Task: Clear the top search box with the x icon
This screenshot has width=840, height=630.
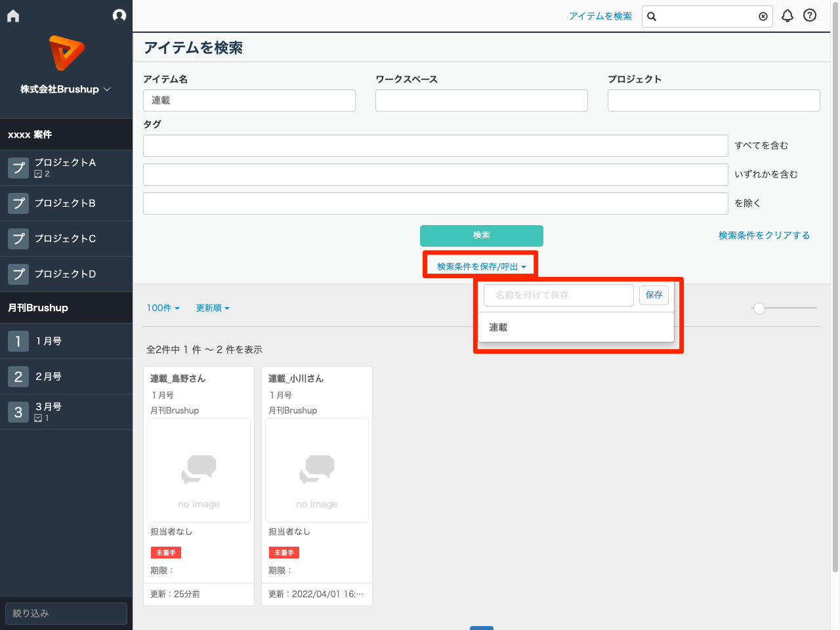Action: coord(763,16)
